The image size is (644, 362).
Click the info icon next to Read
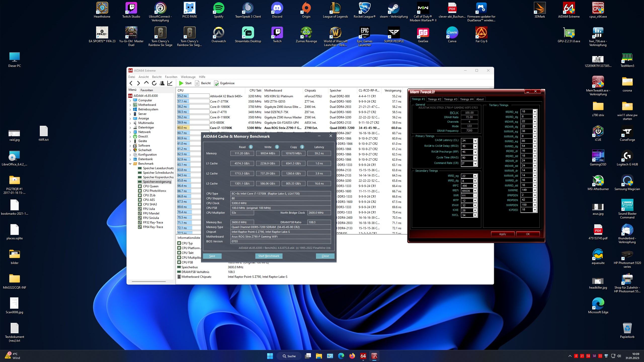(x=251, y=147)
